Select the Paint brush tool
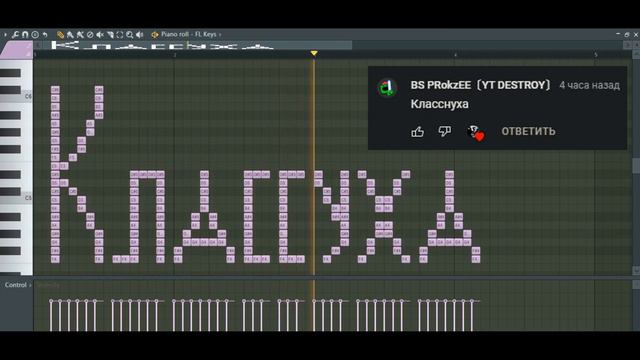640x360 pixels. 70,35
